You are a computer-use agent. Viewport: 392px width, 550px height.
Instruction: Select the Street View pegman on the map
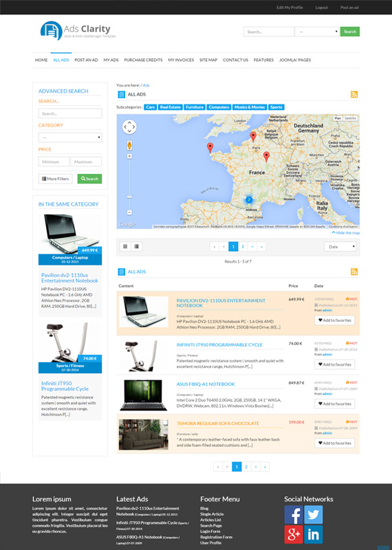[129, 145]
